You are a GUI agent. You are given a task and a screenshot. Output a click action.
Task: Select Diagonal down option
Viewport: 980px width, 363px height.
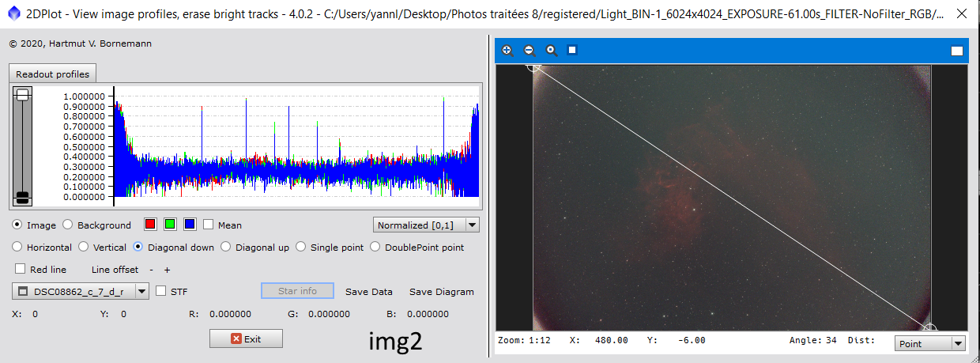coord(138,248)
